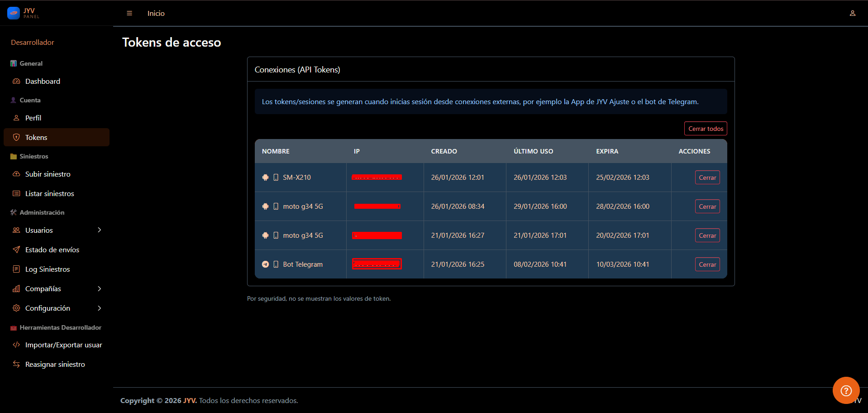The image size is (868, 413).
Task: Click the cloud upload icon for Subir siniestro
Action: coord(16,174)
